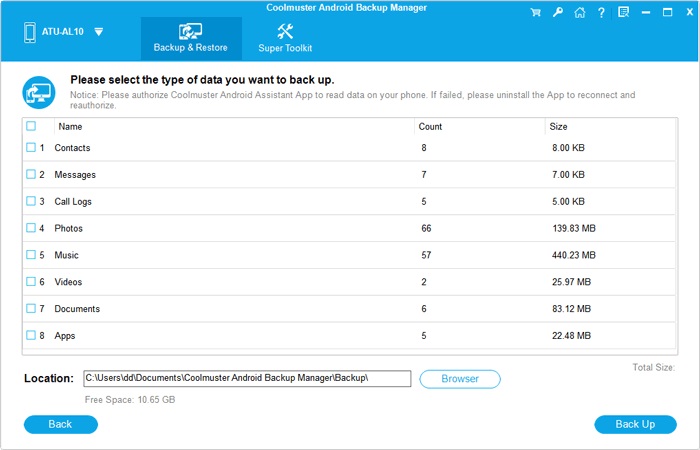Open the feedback notes icon
700x450 pixels.
pos(624,13)
